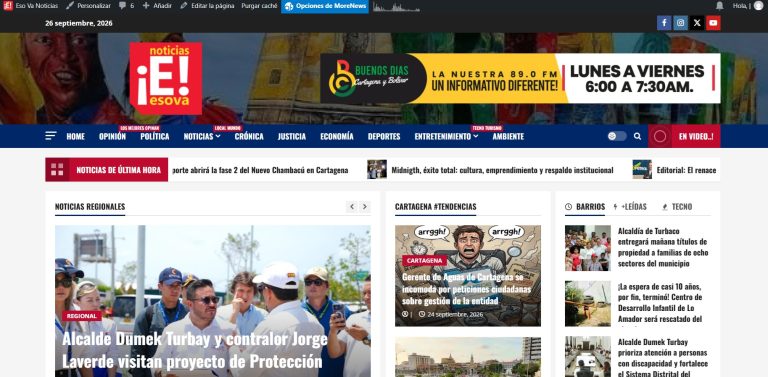
Task: Click the EN VIDEO..! button
Action: pyautogui.click(x=684, y=136)
